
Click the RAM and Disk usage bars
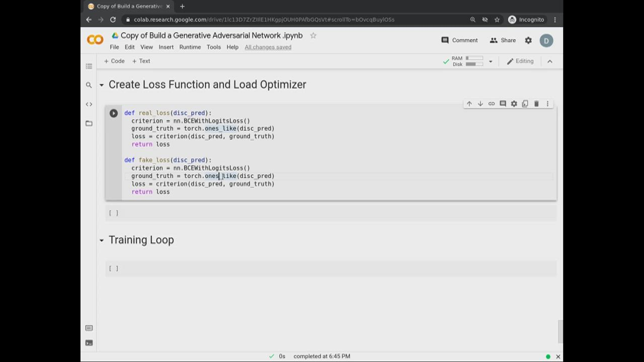pos(467,61)
